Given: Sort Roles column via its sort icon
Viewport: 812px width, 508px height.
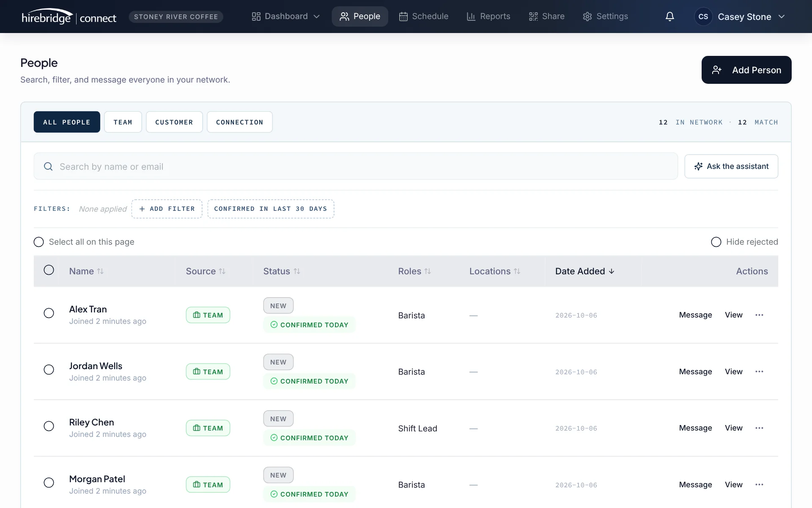Looking at the screenshot, I should click(x=428, y=271).
